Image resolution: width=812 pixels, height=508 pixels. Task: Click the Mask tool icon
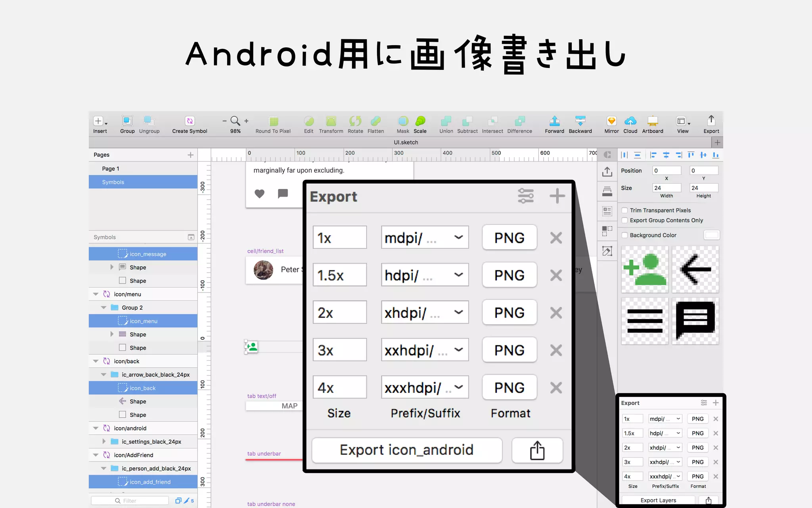coord(403,121)
